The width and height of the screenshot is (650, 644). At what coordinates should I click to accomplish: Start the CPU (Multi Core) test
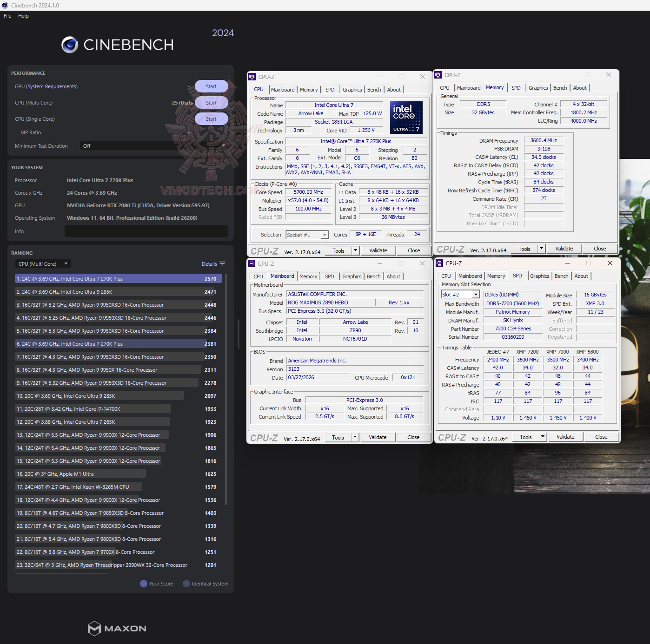pos(211,103)
